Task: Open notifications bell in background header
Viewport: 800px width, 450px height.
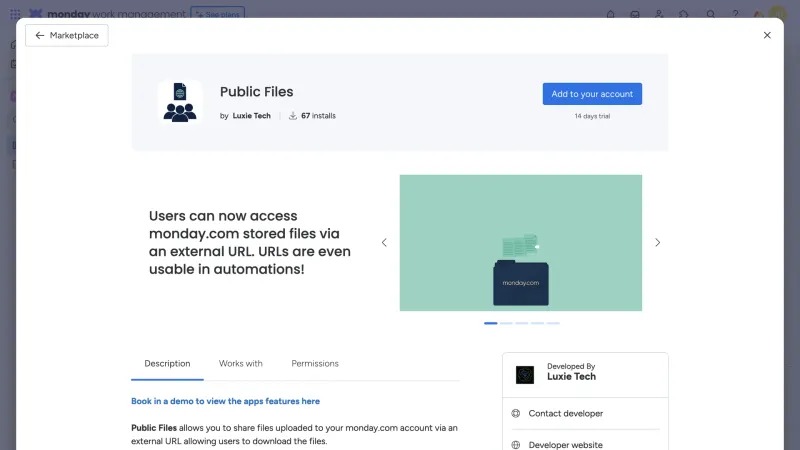Action: (x=610, y=14)
